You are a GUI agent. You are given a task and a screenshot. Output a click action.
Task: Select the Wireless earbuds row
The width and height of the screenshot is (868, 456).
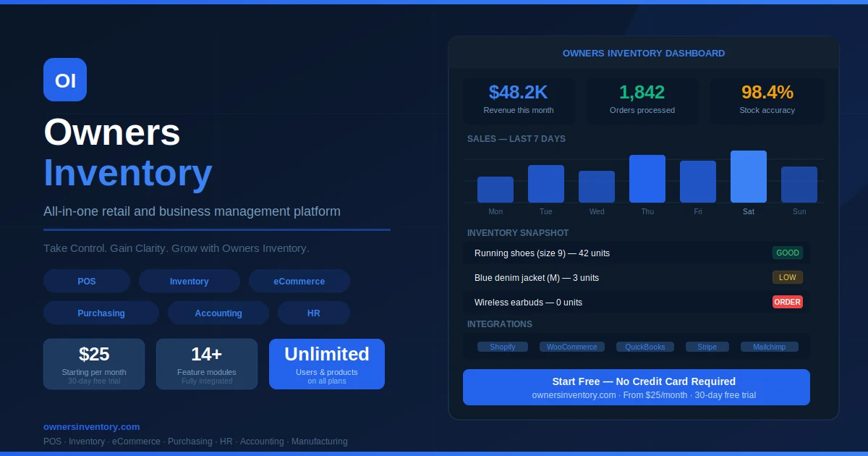(637, 302)
